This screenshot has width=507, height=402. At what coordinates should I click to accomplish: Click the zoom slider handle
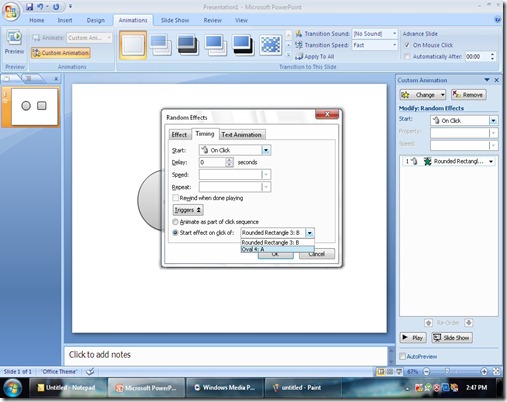(447, 371)
